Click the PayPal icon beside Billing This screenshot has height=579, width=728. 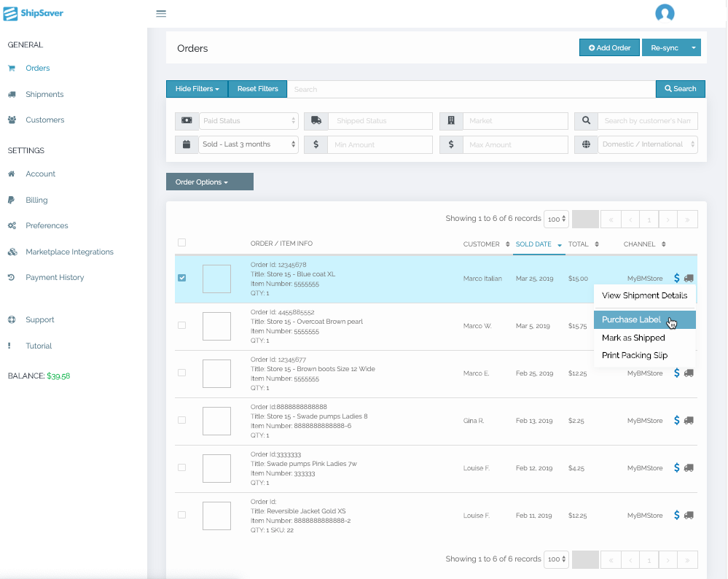[11, 200]
